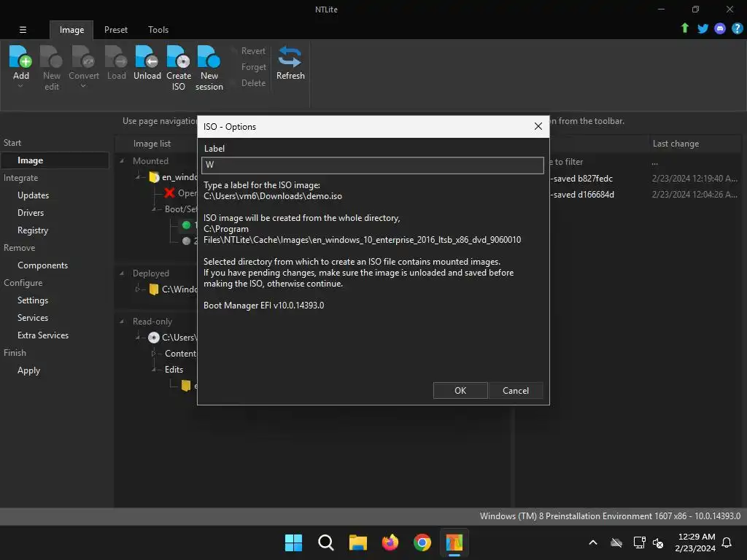Click the Deployed C:\Windows folder icon
Image resolution: width=747 pixels, height=560 pixels.
pos(154,289)
